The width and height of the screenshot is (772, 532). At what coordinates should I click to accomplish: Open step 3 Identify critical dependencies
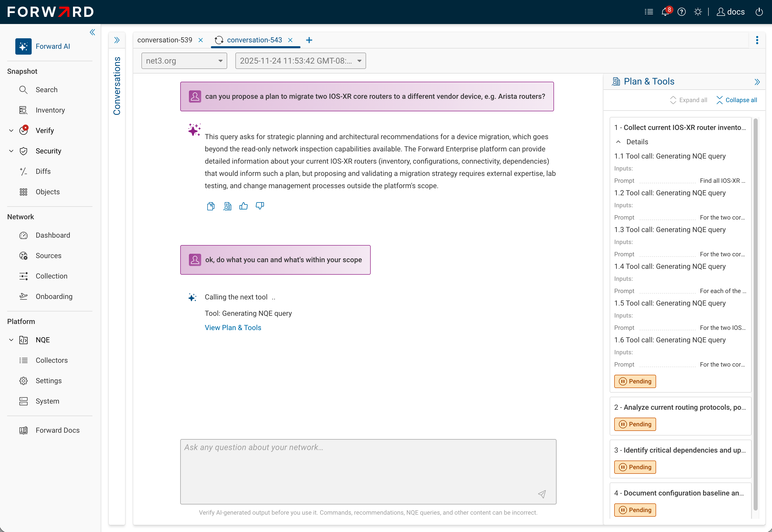click(x=680, y=450)
